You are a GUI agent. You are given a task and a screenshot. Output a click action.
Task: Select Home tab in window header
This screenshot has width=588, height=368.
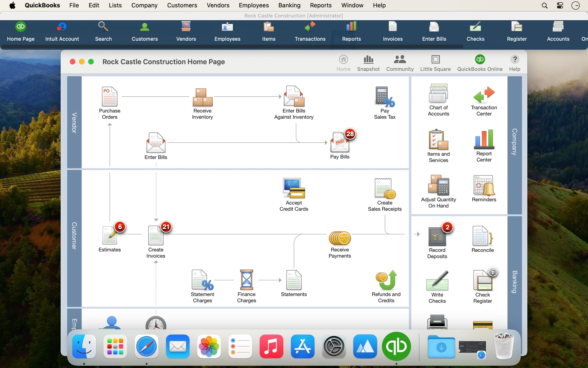click(343, 63)
